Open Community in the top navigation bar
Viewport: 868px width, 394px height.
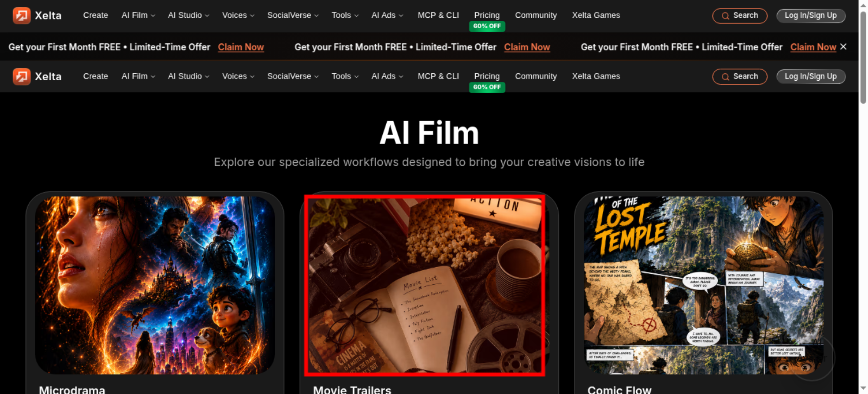[x=536, y=15]
